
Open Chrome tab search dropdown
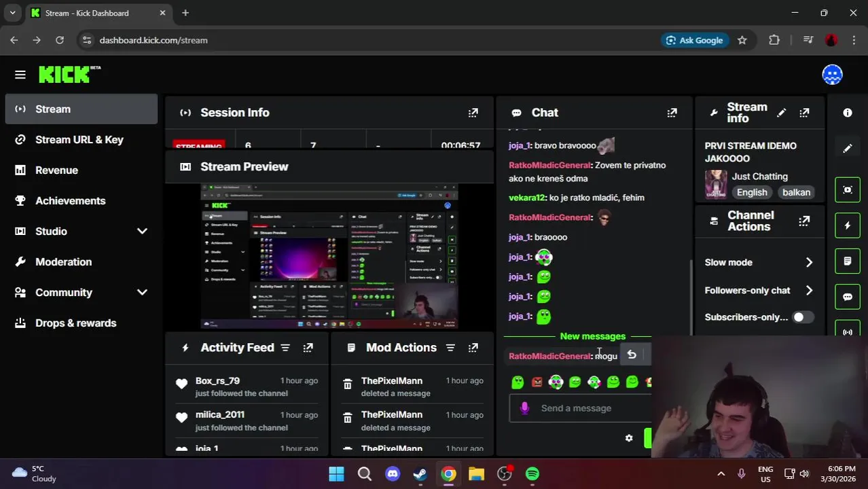tap(12, 13)
